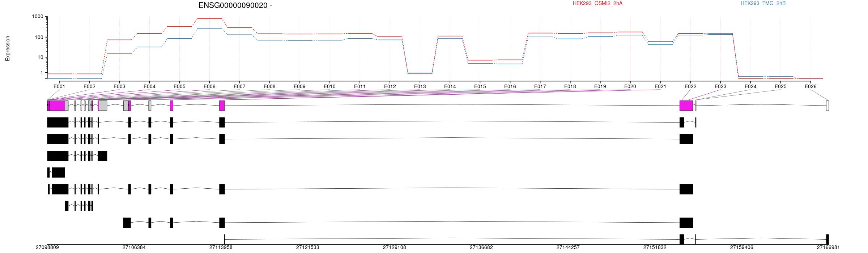Click the E003 exon bin label

(x=119, y=86)
